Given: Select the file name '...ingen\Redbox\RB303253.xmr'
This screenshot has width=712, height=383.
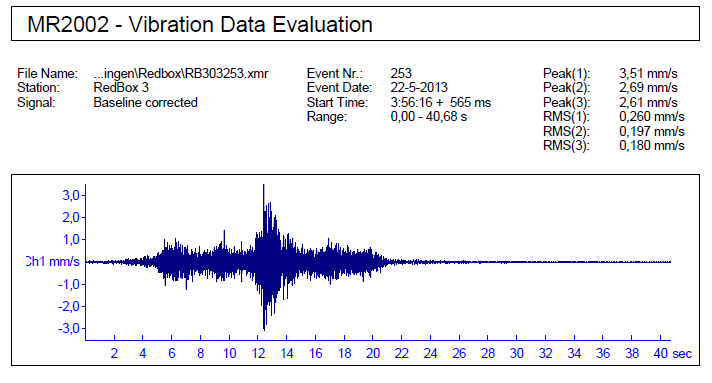Looking at the screenshot, I should (x=181, y=73).
